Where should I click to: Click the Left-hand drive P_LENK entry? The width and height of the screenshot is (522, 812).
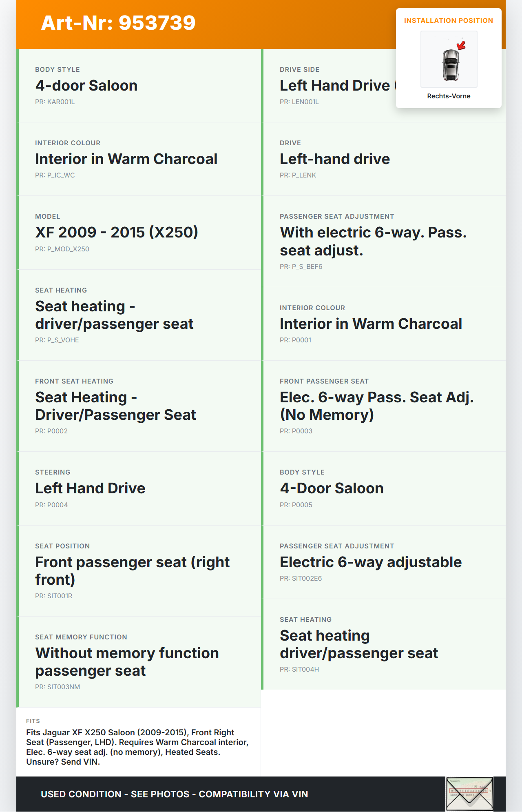pos(334,159)
